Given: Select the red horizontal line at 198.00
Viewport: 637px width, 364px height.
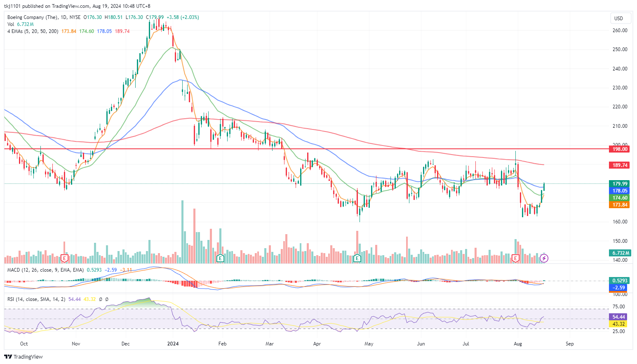Looking at the screenshot, I should pos(306,149).
